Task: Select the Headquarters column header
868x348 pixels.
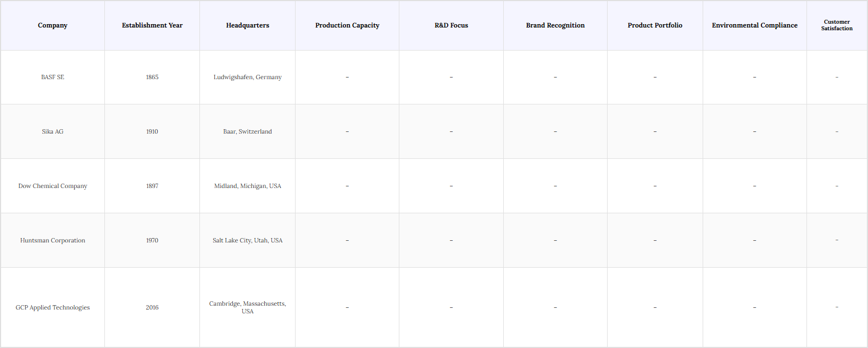Action: point(248,25)
